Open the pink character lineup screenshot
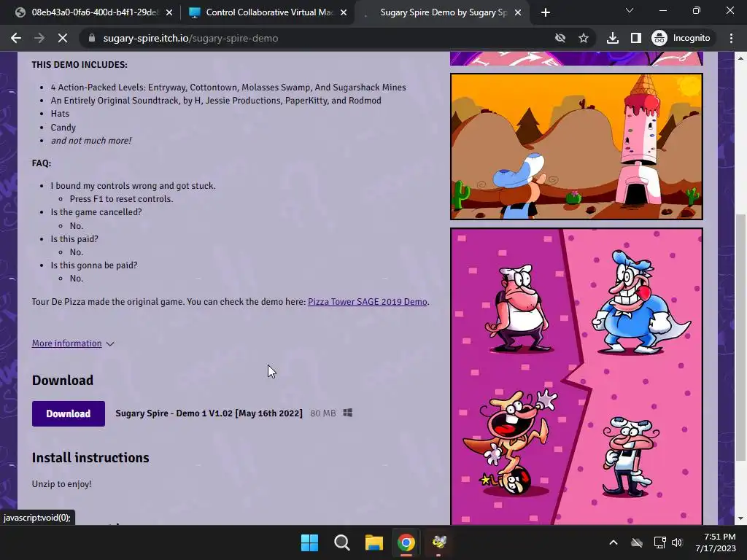 [x=576, y=376]
